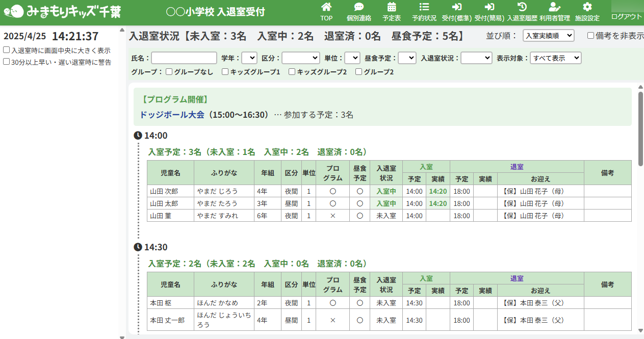Toggle 備考を非表示 checkbox

(591, 36)
